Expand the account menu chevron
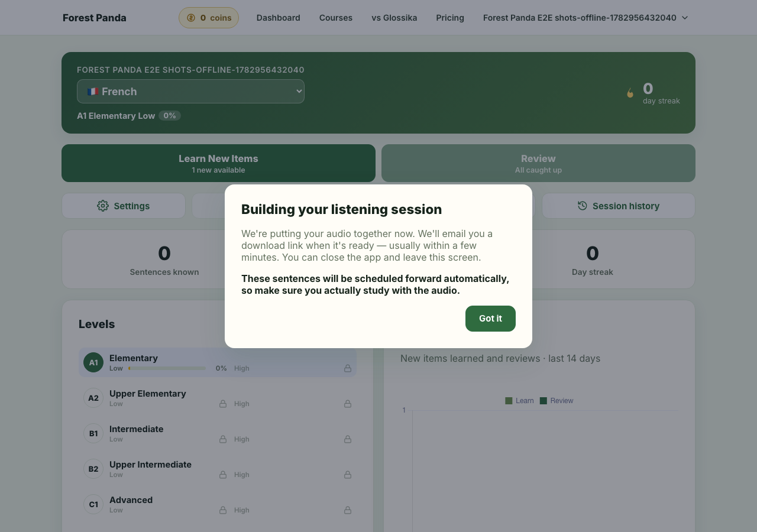Screen dimensions: 757x532 pyautogui.click(x=685, y=18)
